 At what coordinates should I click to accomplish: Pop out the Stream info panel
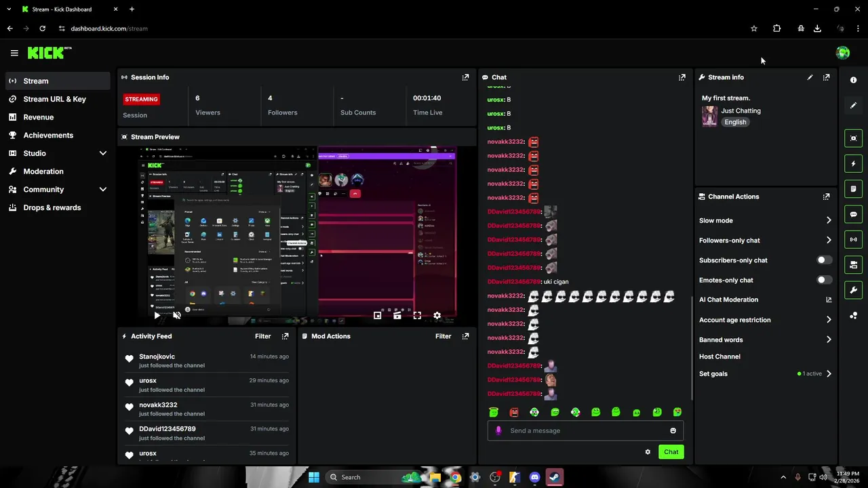826,77
